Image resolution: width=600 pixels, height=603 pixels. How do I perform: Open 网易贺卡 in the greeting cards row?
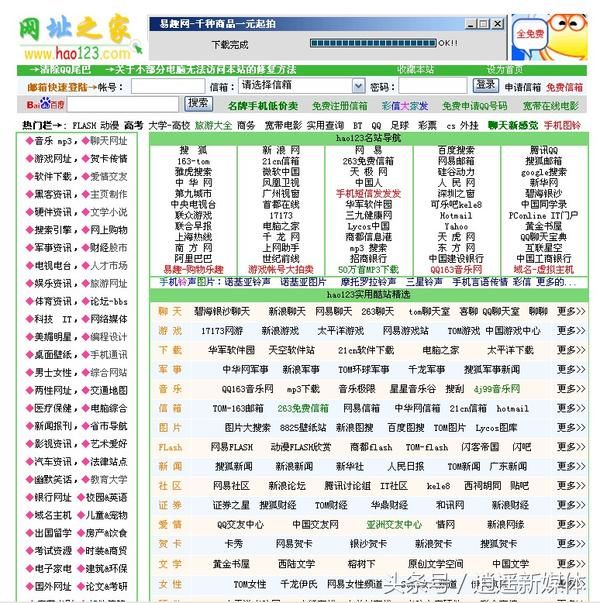coord(294,544)
